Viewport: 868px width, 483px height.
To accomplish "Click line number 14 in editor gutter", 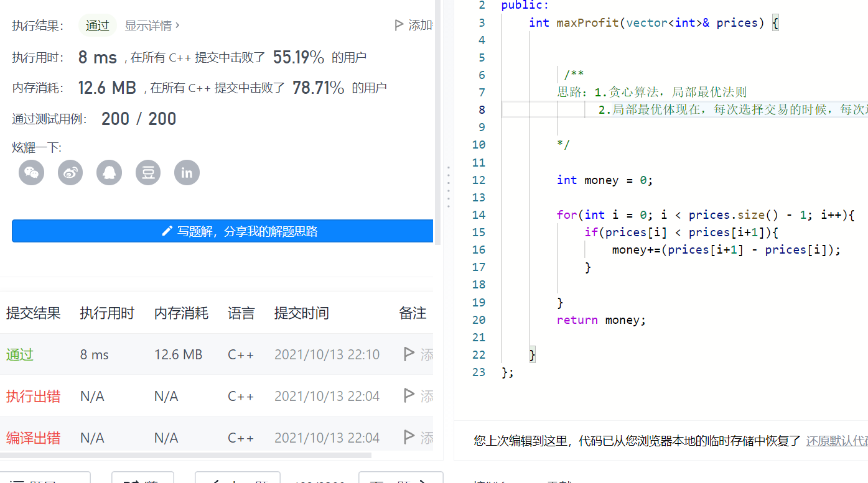I will [478, 215].
